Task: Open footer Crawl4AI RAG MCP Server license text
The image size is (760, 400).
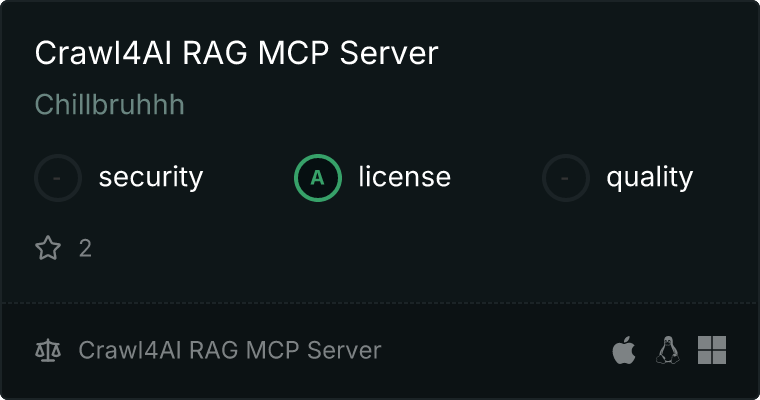Action: point(230,350)
